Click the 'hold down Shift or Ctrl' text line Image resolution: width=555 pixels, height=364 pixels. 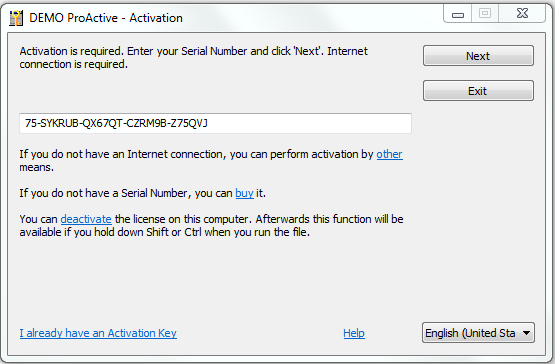[165, 232]
